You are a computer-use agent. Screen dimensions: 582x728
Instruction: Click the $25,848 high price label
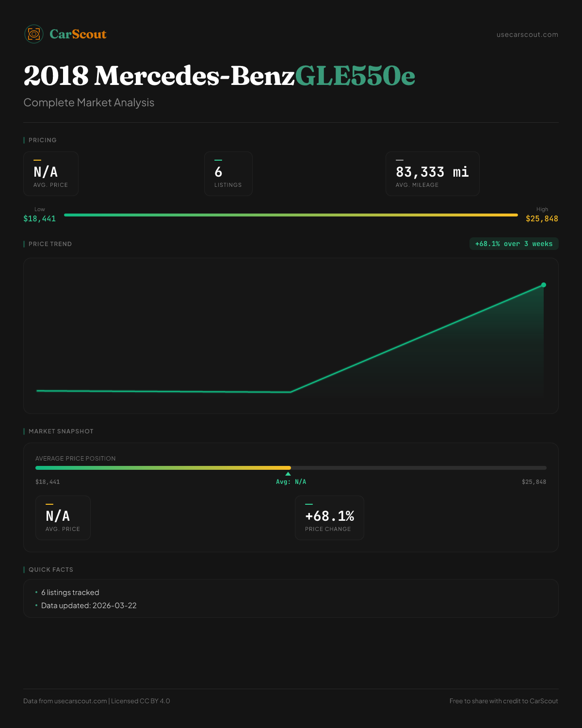542,219
